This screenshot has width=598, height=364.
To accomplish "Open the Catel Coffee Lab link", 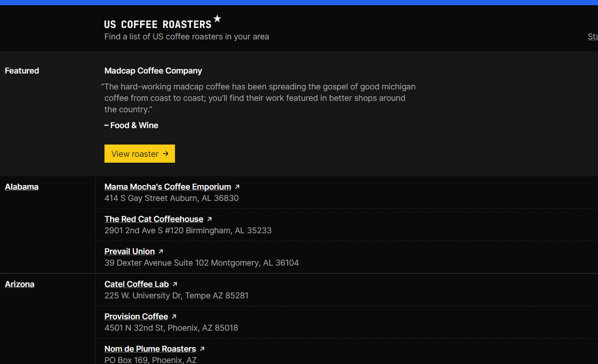I will 136,284.
